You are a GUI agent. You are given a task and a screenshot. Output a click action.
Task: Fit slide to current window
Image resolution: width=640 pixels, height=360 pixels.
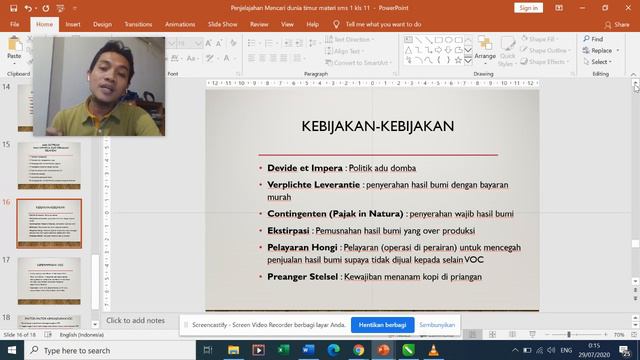(634, 335)
